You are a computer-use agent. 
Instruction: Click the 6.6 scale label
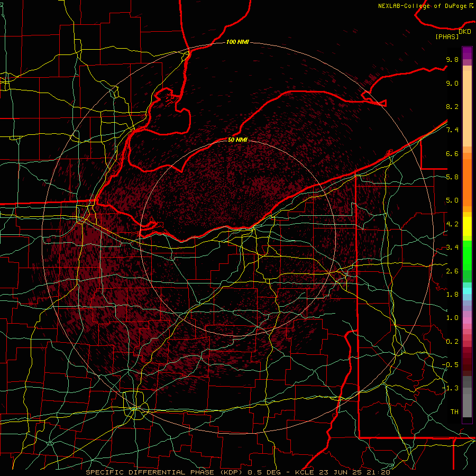pos(452,153)
